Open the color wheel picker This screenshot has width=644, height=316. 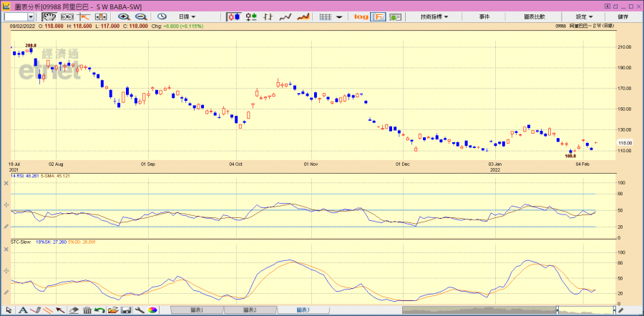coord(152,310)
